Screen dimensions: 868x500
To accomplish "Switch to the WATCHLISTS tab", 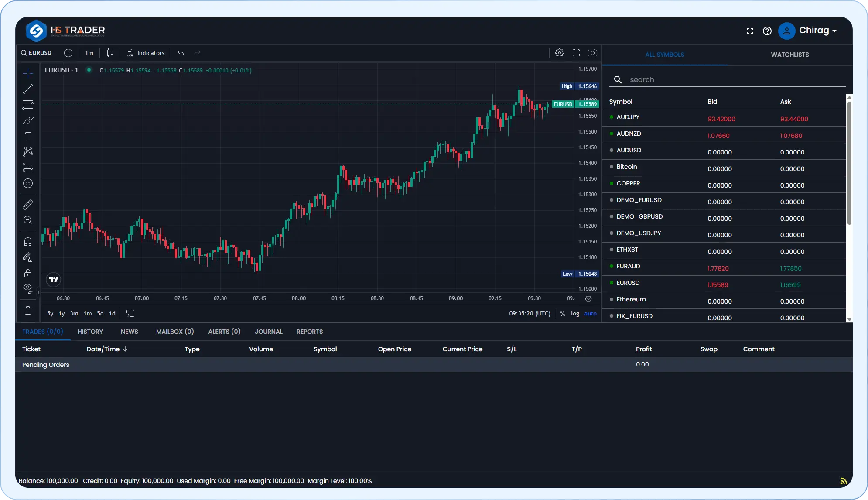I will [x=789, y=55].
